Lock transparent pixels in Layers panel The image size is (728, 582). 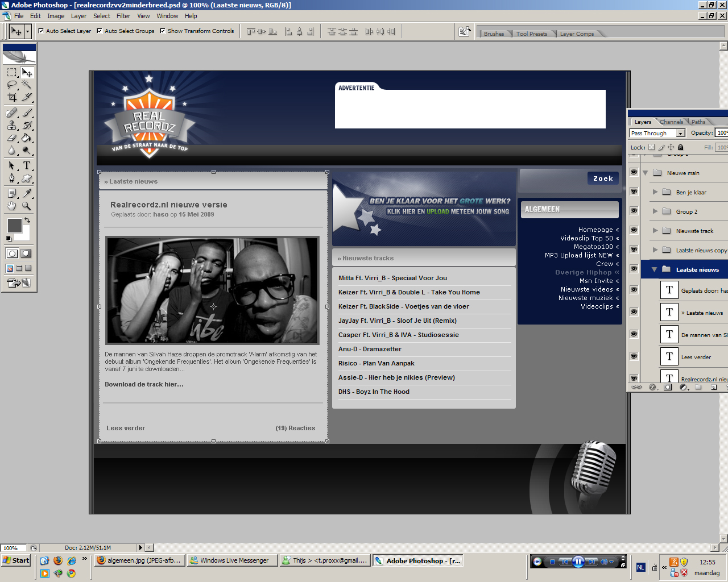point(652,147)
